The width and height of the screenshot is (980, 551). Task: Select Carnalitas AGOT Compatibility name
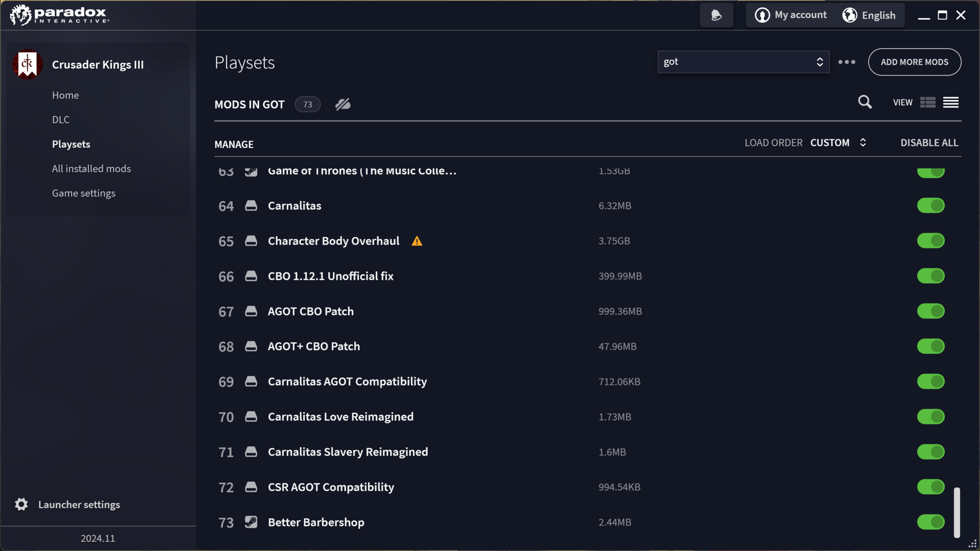pyautogui.click(x=347, y=382)
